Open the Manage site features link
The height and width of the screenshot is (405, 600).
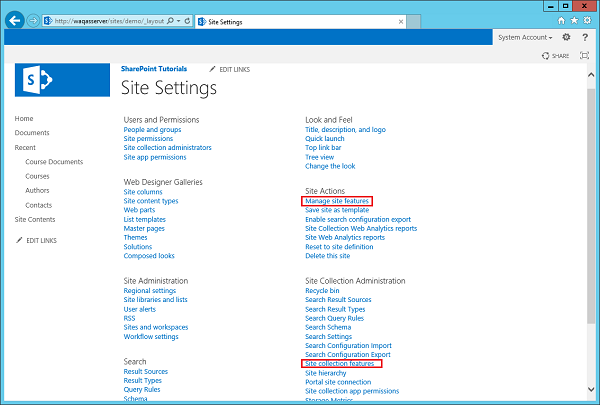[337, 201]
